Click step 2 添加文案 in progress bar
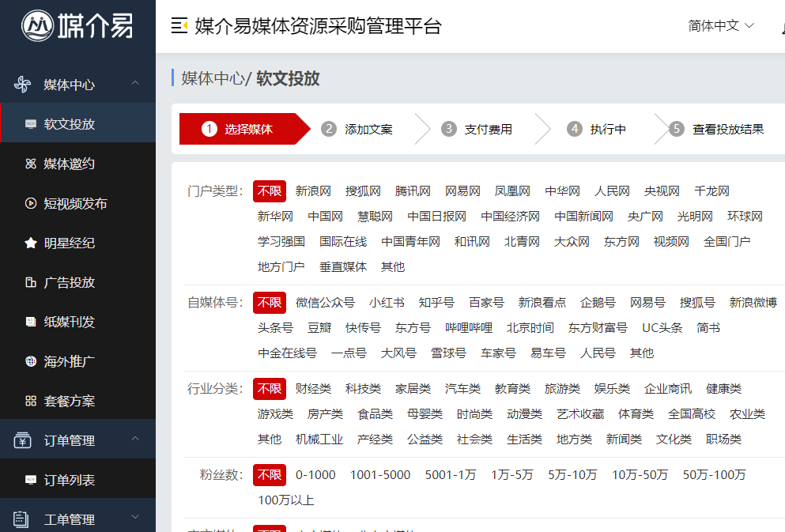Screen dimensions: 785x532 point(368,130)
